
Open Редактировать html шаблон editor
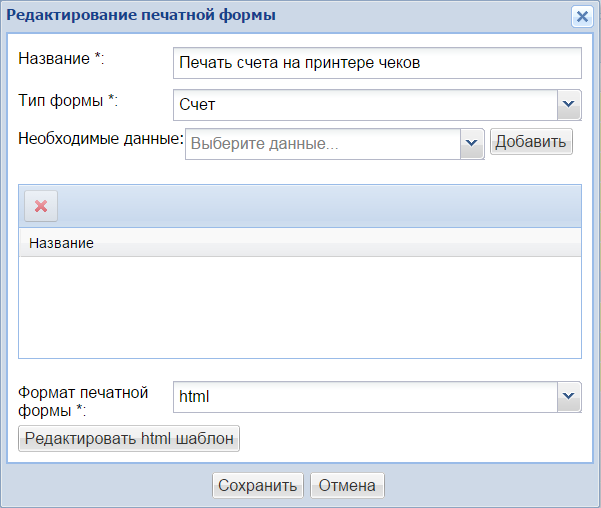click(x=130, y=438)
